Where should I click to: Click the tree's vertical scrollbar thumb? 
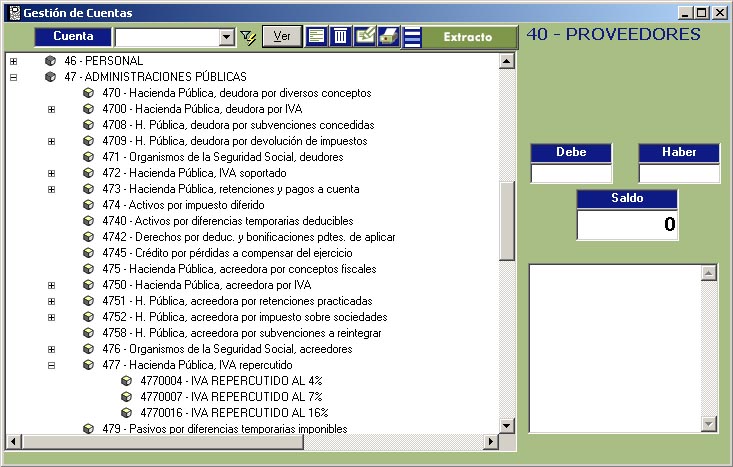507,220
